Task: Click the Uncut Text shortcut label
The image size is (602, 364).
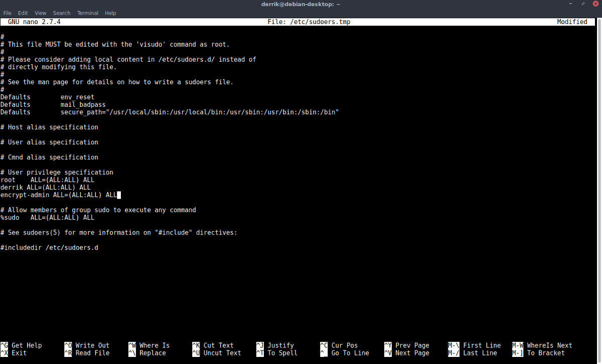Action: tap(222, 353)
